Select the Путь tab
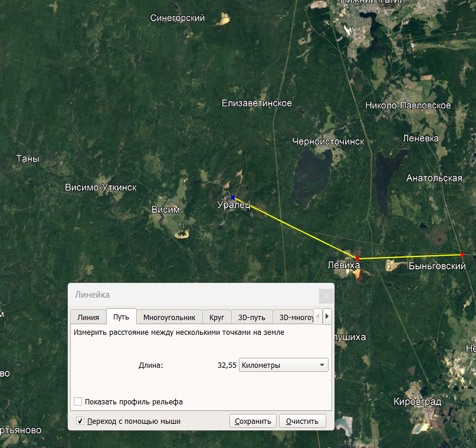Screen dimensions: 476x448 coord(121,317)
